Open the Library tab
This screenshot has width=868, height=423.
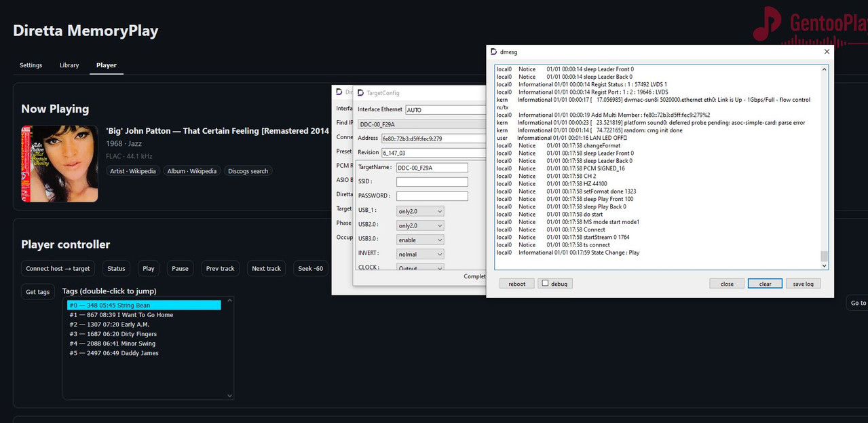click(69, 65)
